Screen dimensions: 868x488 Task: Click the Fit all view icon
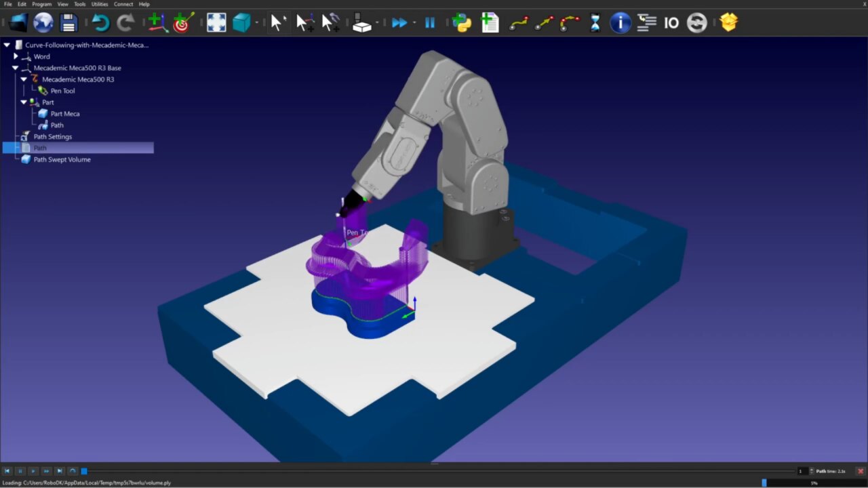pyautogui.click(x=216, y=23)
